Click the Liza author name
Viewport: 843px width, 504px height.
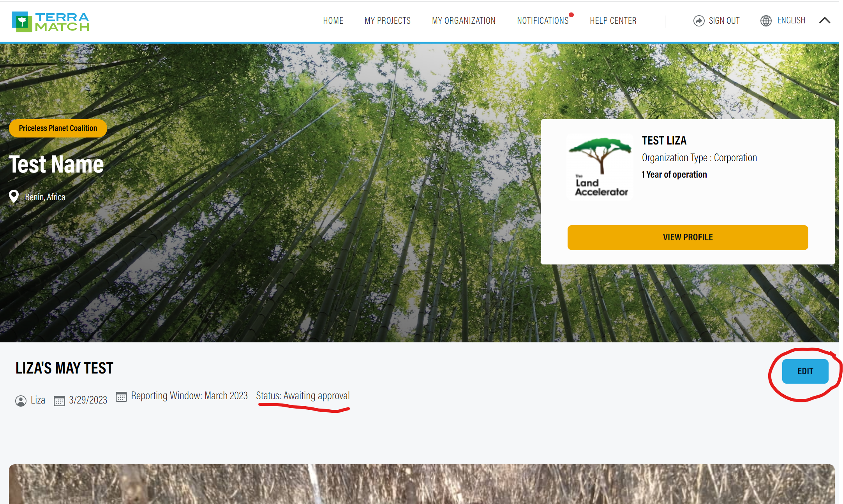(38, 400)
